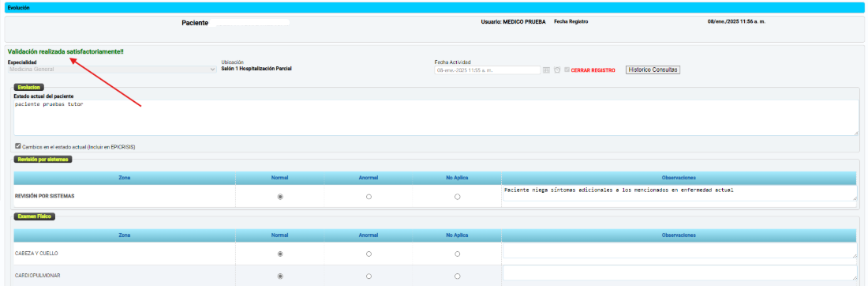Select Normal for Cardiopulmonar
Viewport: 868px width, 286px height.
[x=280, y=276]
